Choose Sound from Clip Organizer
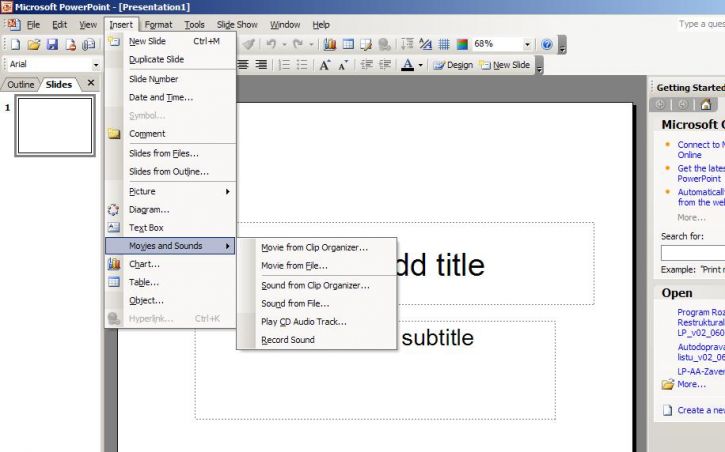The height and width of the screenshot is (452, 725). click(x=317, y=286)
